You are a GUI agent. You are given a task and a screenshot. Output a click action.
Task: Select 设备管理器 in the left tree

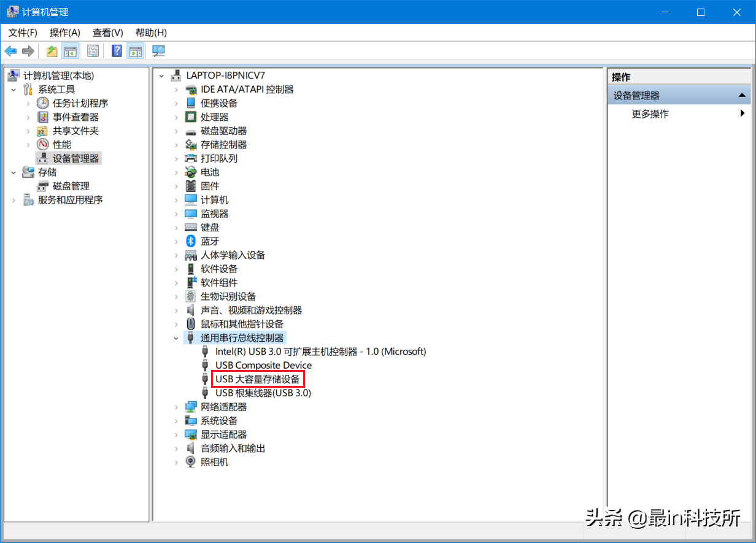tap(75, 158)
